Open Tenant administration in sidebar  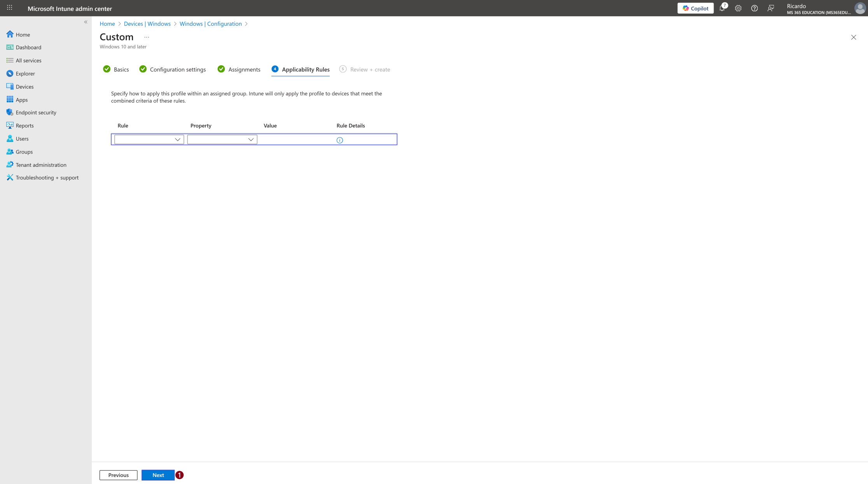point(41,165)
